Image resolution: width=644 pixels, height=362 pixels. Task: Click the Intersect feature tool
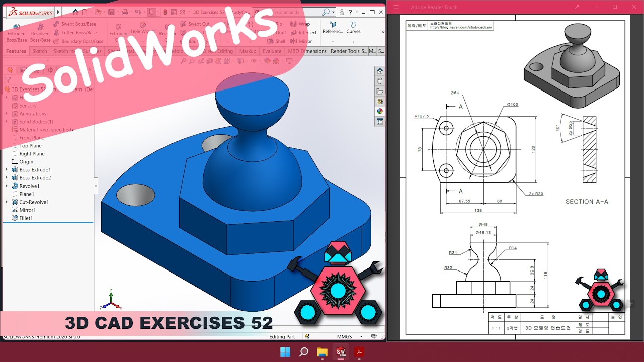pos(303,33)
